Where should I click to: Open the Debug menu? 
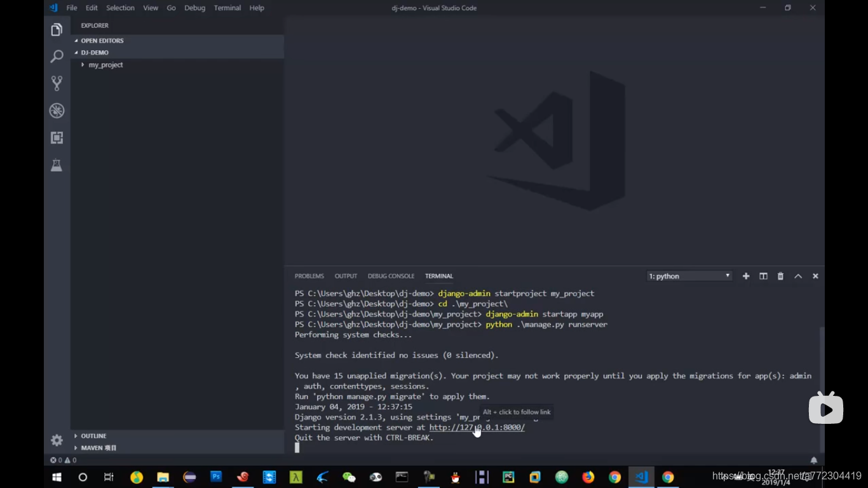pyautogui.click(x=194, y=8)
